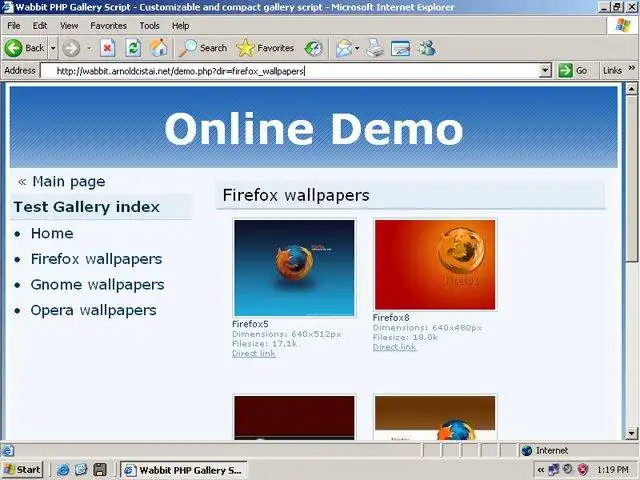Launch Outlook Express quick launch icon

[x=81, y=470]
